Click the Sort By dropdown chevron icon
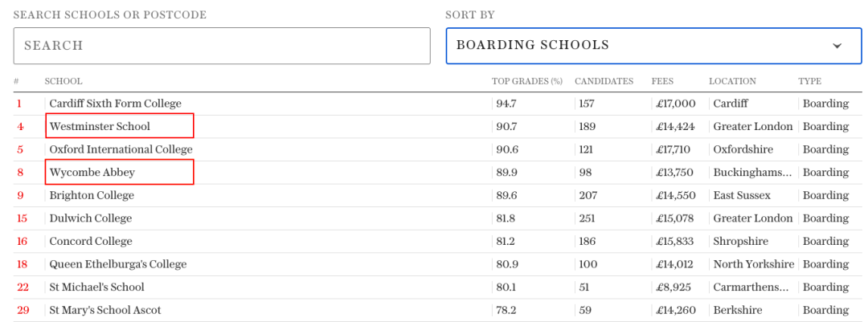Image resolution: width=868 pixels, height=322 pixels. point(837,46)
